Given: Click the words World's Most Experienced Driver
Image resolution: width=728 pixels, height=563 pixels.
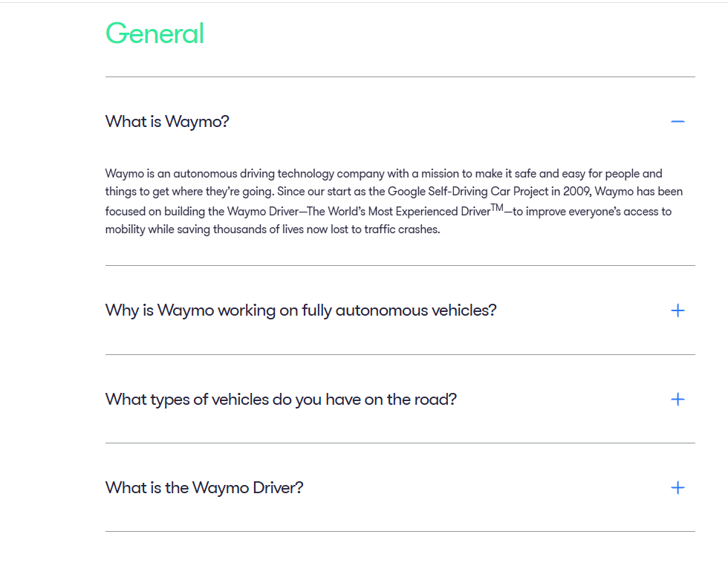Looking at the screenshot, I should pos(409,212).
